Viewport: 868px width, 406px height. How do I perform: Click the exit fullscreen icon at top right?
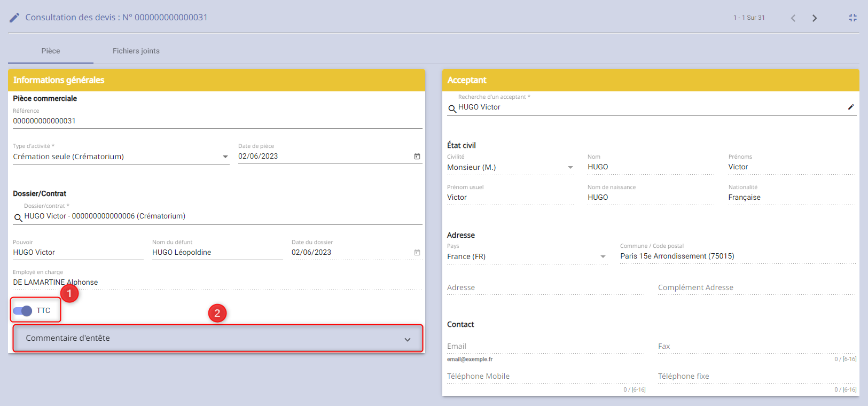click(x=853, y=18)
